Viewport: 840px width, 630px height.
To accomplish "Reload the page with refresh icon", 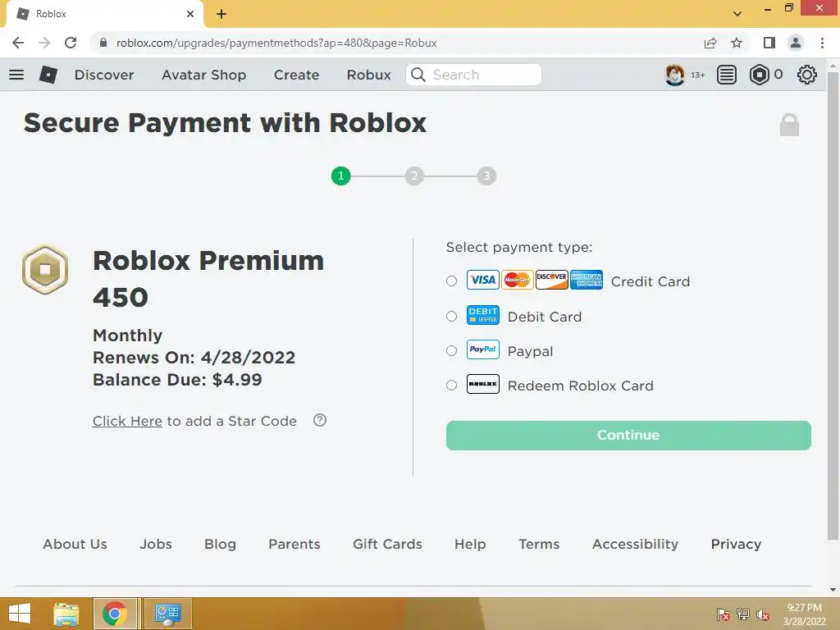I will pos(71,43).
